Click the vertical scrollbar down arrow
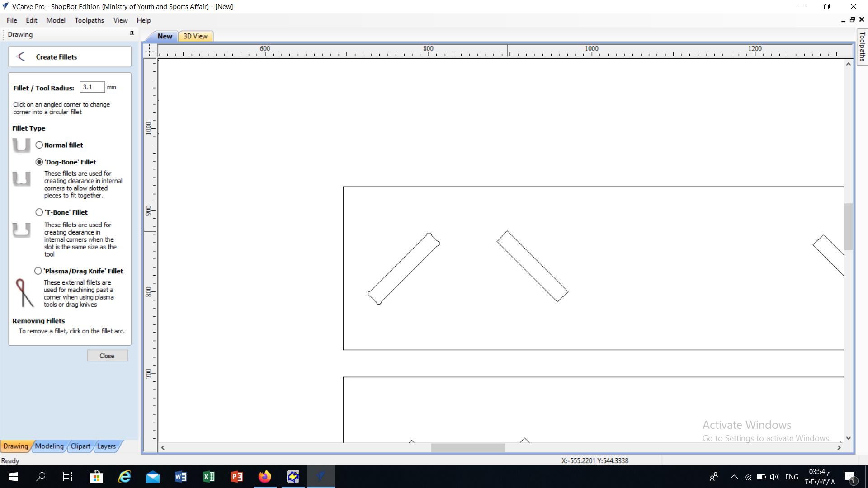 [848, 438]
